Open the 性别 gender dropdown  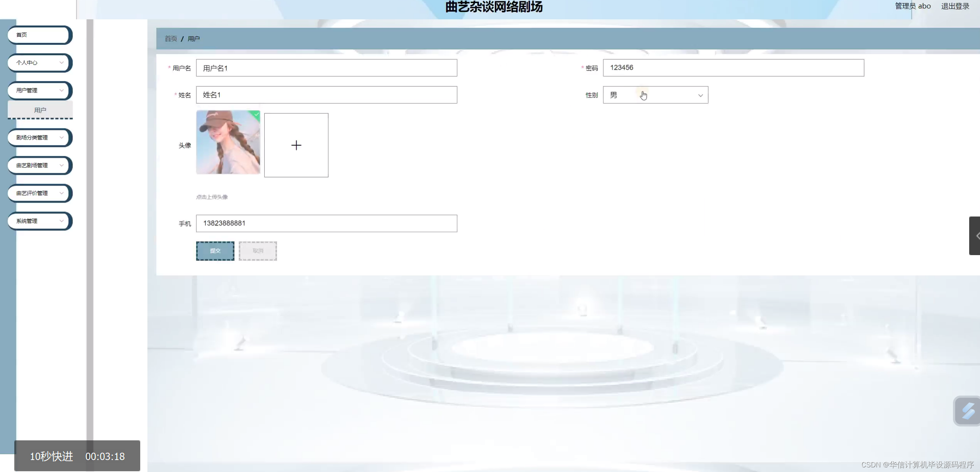(x=655, y=95)
